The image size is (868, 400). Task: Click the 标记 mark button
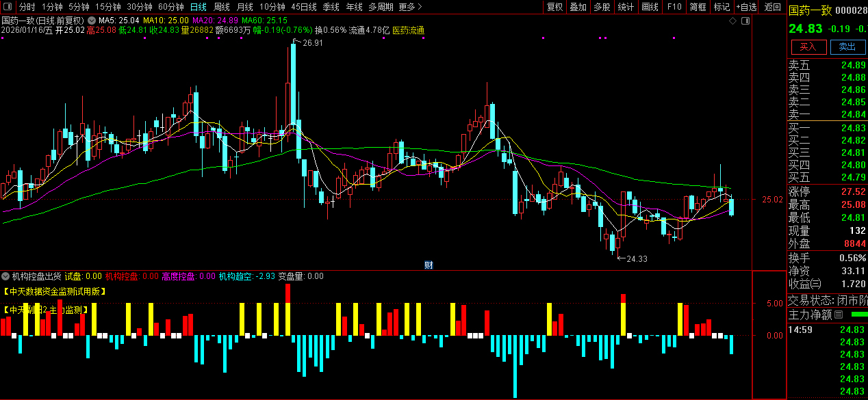tap(722, 7)
